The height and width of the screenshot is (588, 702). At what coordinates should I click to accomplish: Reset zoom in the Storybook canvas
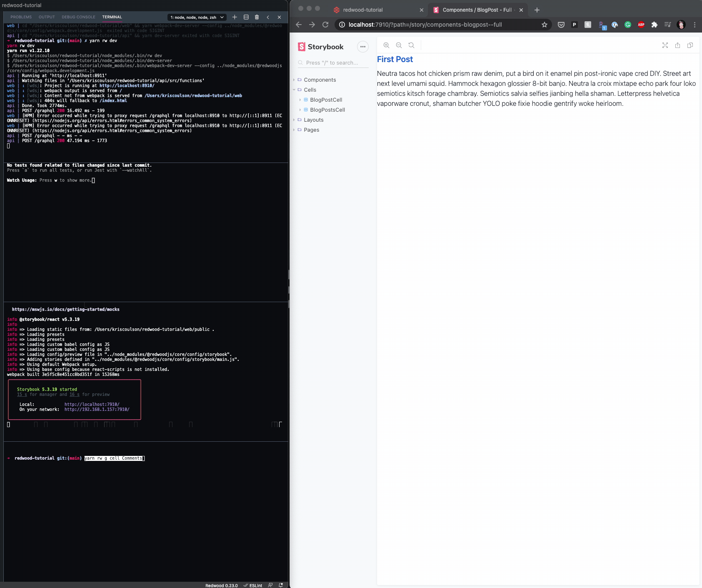pyautogui.click(x=411, y=45)
